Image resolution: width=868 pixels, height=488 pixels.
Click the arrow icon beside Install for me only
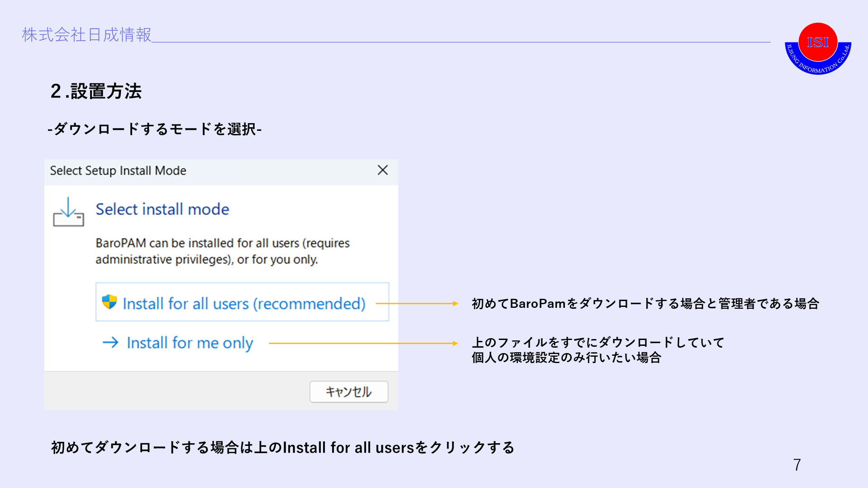coord(110,342)
